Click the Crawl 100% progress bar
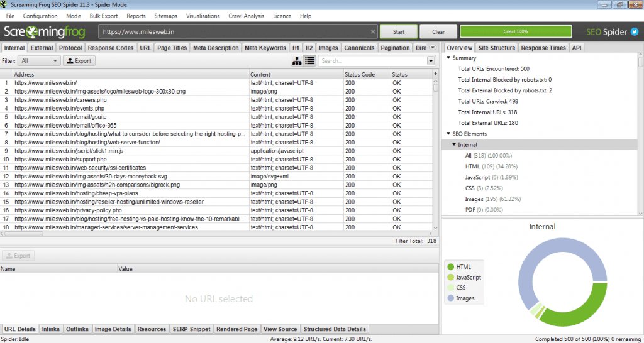This screenshot has height=343, width=644. [x=516, y=31]
